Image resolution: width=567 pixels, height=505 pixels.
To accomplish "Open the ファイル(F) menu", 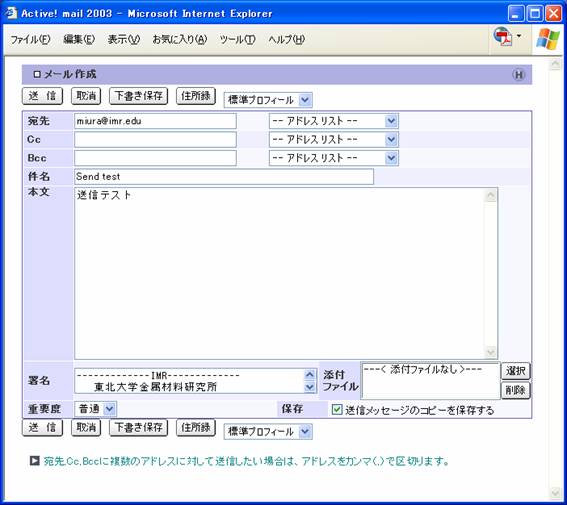I will (x=30, y=39).
